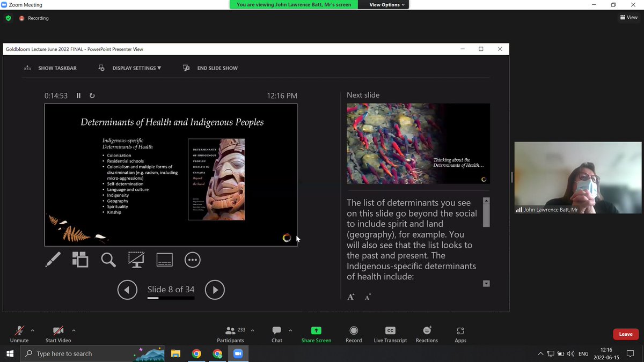This screenshot has width=644, height=362.
Task: Open volume control in system tray
Action: pyautogui.click(x=570, y=354)
